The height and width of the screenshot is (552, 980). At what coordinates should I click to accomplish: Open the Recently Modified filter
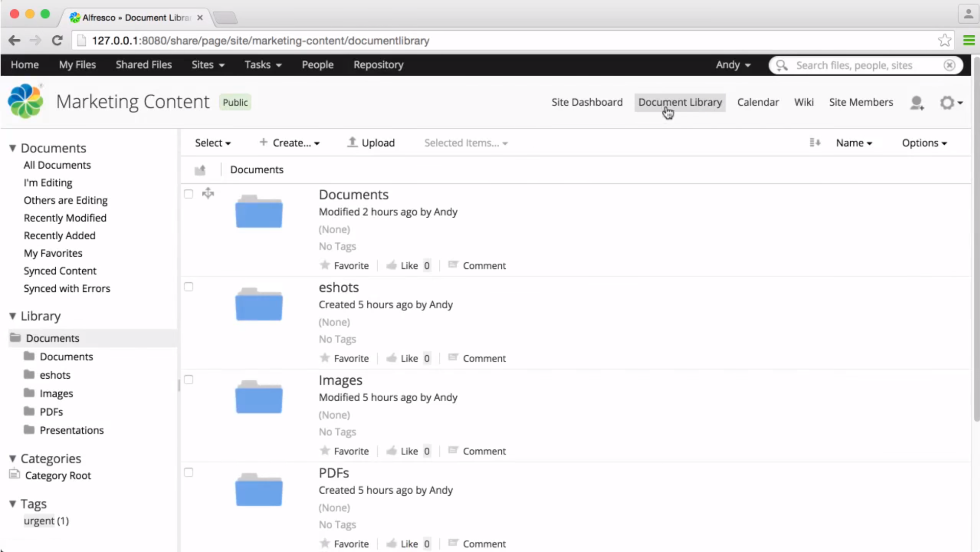(x=65, y=218)
